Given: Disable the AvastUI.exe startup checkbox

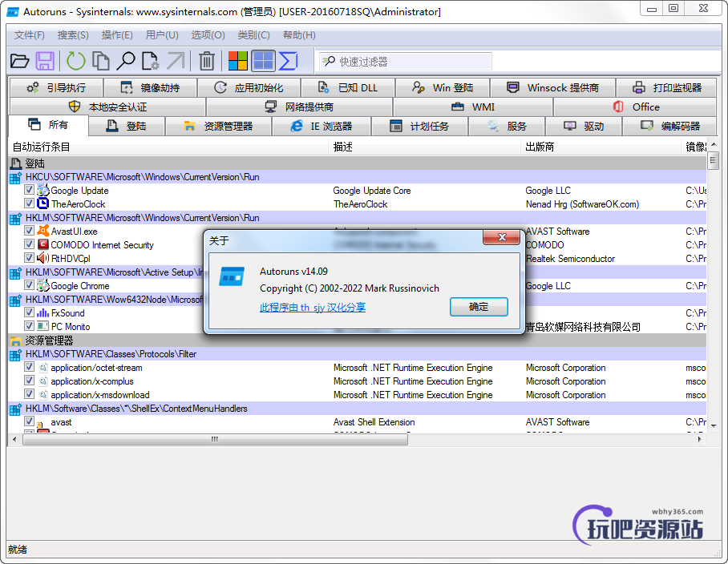Looking at the screenshot, I should pyautogui.click(x=29, y=231).
